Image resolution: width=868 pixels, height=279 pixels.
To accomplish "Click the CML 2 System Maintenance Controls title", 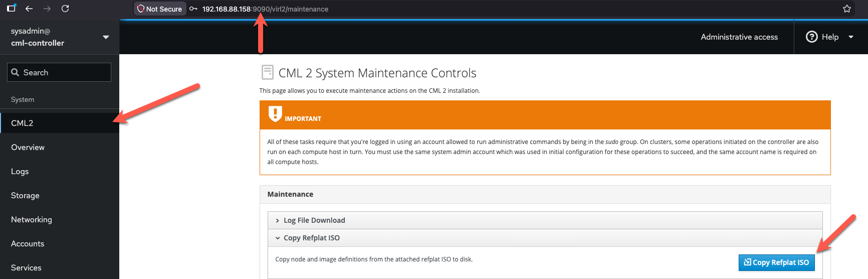I will coord(377,73).
